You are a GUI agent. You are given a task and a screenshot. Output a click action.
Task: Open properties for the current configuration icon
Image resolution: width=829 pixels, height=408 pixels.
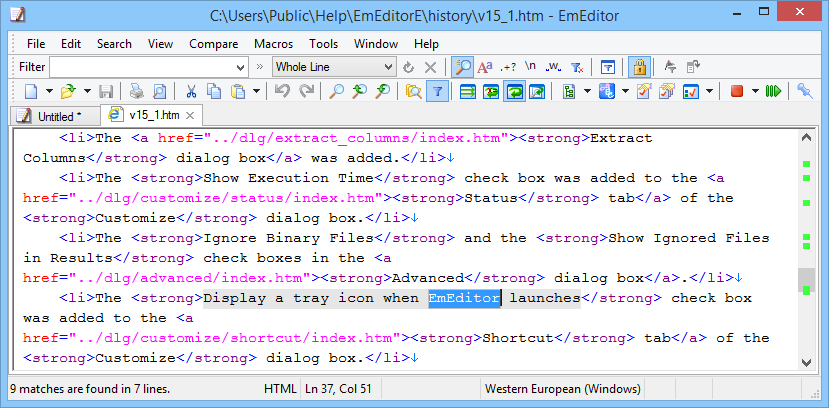[x=643, y=91]
